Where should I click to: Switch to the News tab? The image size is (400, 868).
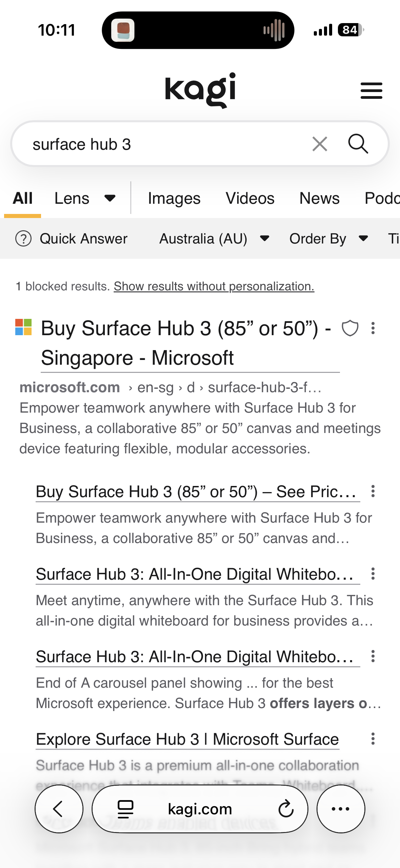[x=319, y=198]
